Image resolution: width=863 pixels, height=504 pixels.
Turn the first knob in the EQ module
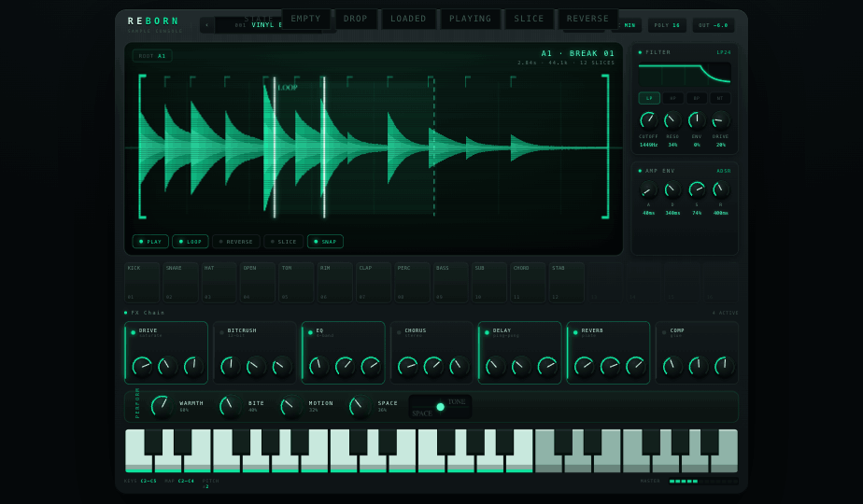(318, 366)
